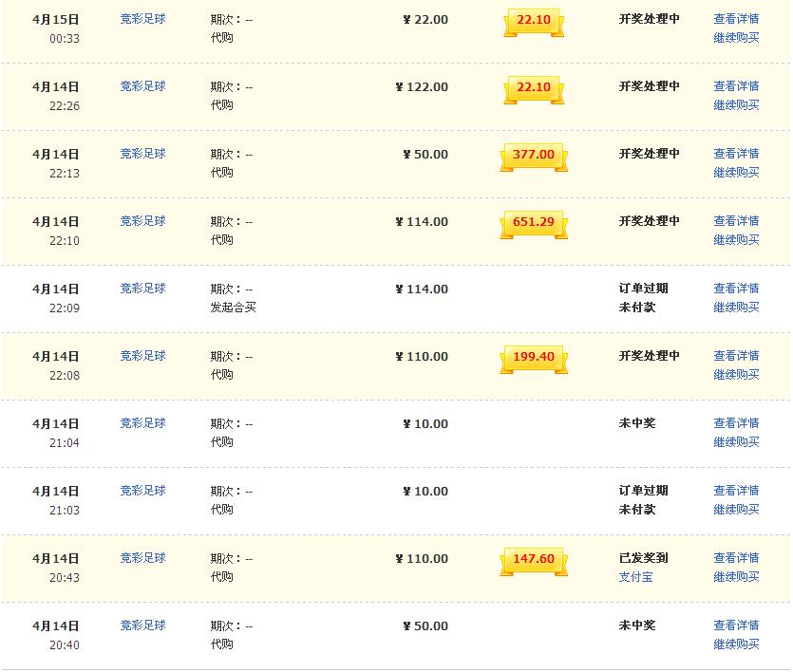Click the 147.60 prize ribbon badge
This screenshot has height=672, width=793.
click(x=533, y=559)
